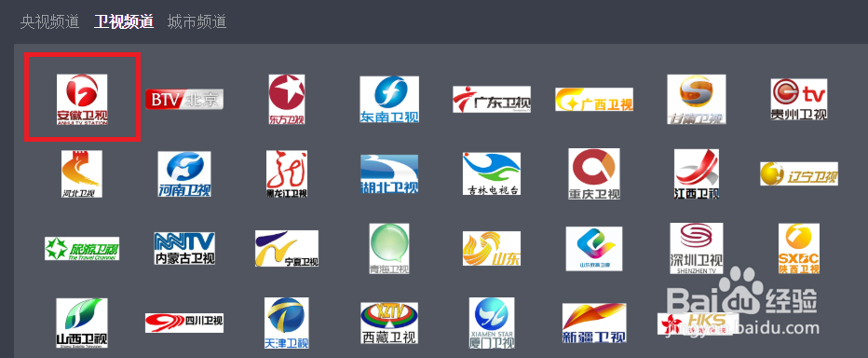This screenshot has width=868, height=358.
Task: Click the 东方卫视 red star logo
Action: coord(287,99)
